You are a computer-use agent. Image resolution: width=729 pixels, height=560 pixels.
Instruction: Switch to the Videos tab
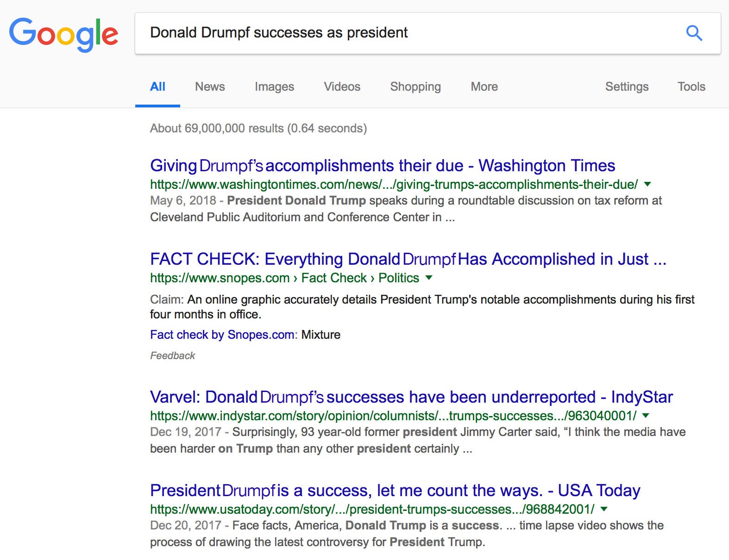pyautogui.click(x=342, y=87)
